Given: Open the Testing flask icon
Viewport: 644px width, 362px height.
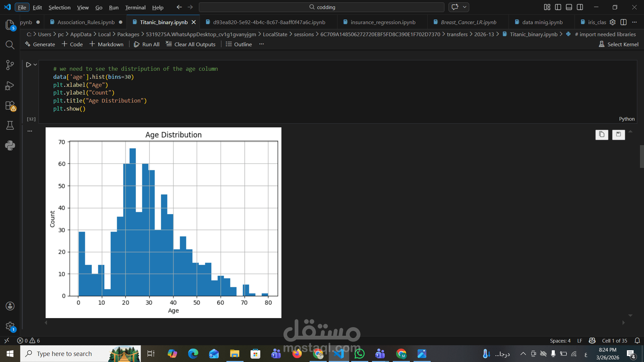Looking at the screenshot, I should point(10,125).
